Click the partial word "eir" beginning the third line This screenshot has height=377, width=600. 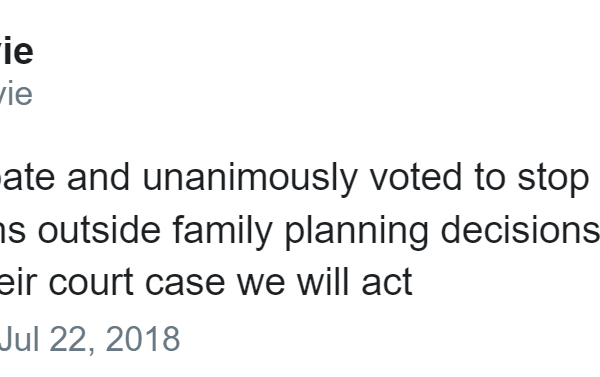coord(18,282)
